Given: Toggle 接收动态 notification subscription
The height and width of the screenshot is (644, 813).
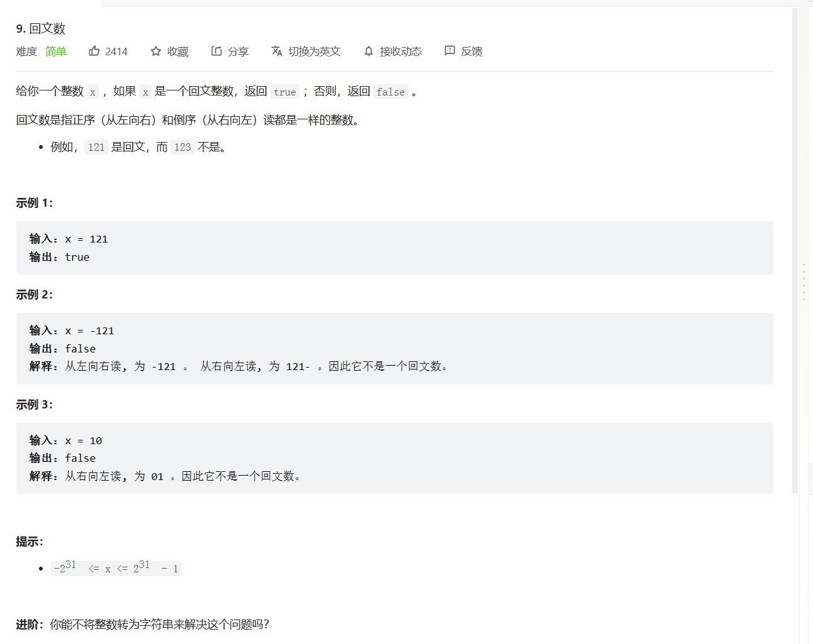Looking at the screenshot, I should 401,52.
